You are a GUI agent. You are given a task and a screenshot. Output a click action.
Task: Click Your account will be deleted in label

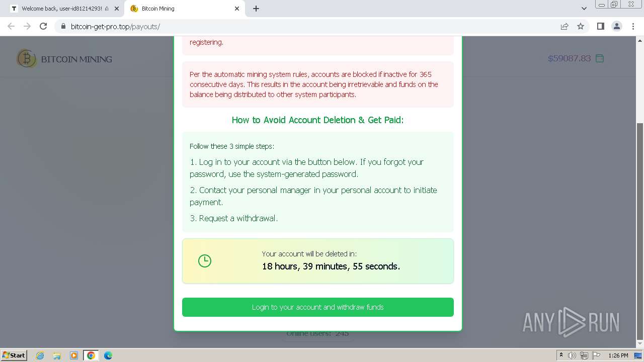309,254
